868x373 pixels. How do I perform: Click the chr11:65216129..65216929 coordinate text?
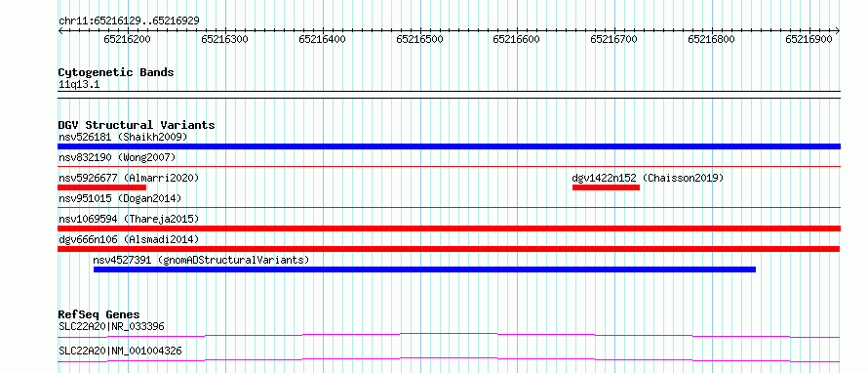[x=129, y=21]
